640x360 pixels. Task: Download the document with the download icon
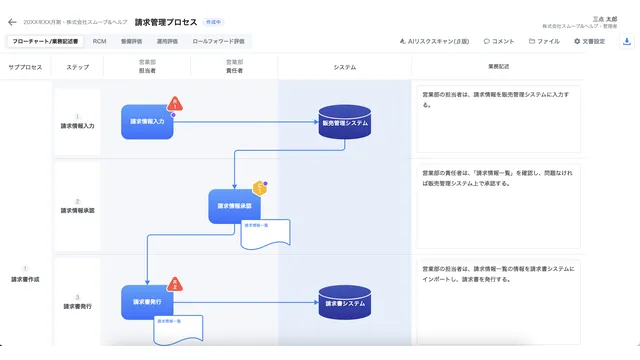point(627,41)
